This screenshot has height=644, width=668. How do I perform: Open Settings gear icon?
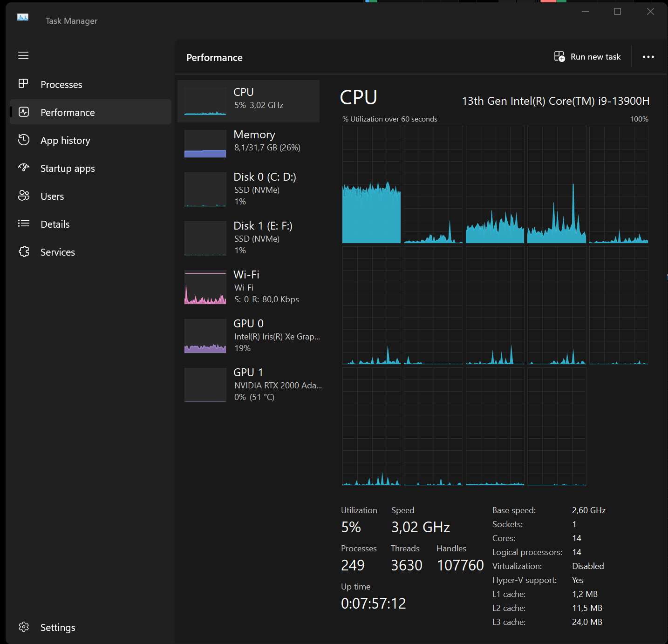pyautogui.click(x=23, y=627)
